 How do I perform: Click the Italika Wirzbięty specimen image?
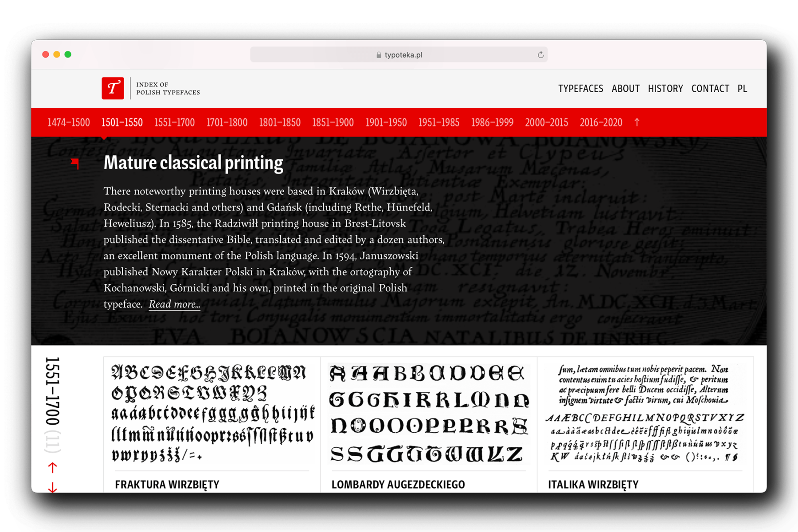[x=645, y=413]
